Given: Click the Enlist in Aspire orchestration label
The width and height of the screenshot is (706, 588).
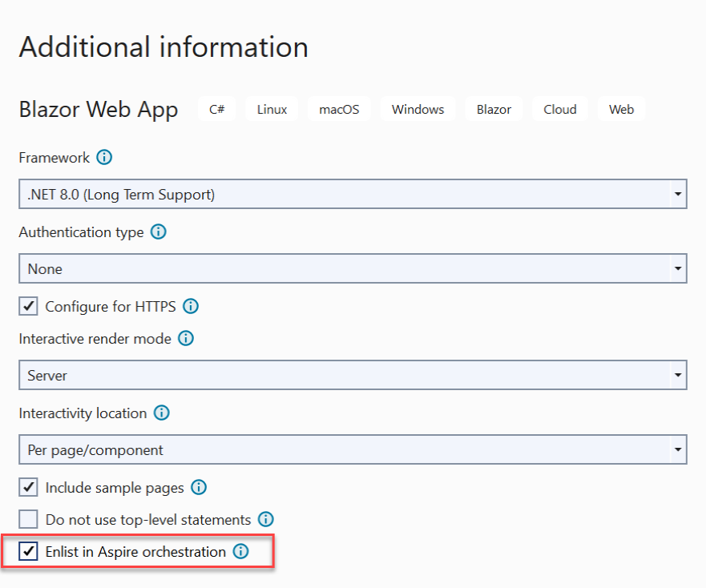Looking at the screenshot, I should 135,551.
